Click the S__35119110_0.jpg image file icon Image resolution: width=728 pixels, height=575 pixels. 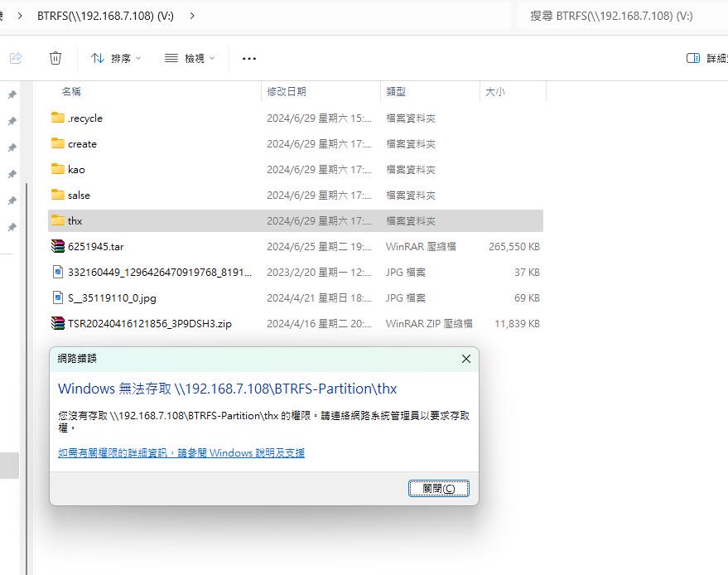tap(57, 297)
